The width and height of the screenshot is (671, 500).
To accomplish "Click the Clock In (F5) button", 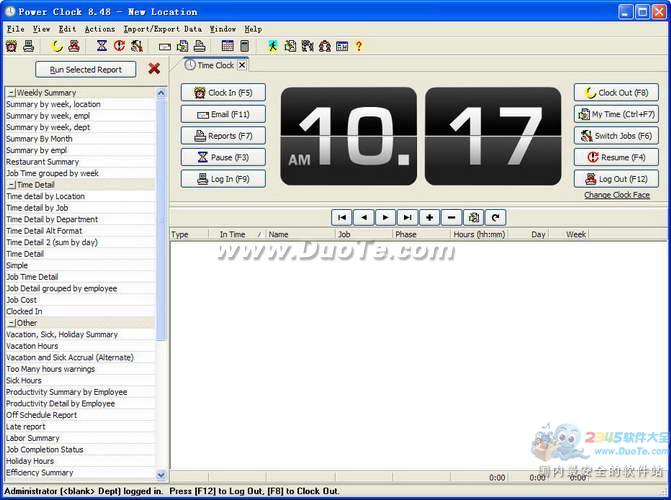I will point(223,92).
